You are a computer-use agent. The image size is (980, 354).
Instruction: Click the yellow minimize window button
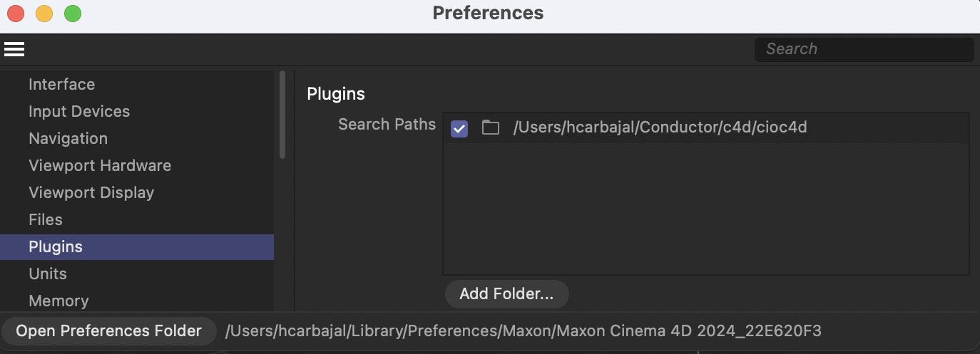coord(44,14)
